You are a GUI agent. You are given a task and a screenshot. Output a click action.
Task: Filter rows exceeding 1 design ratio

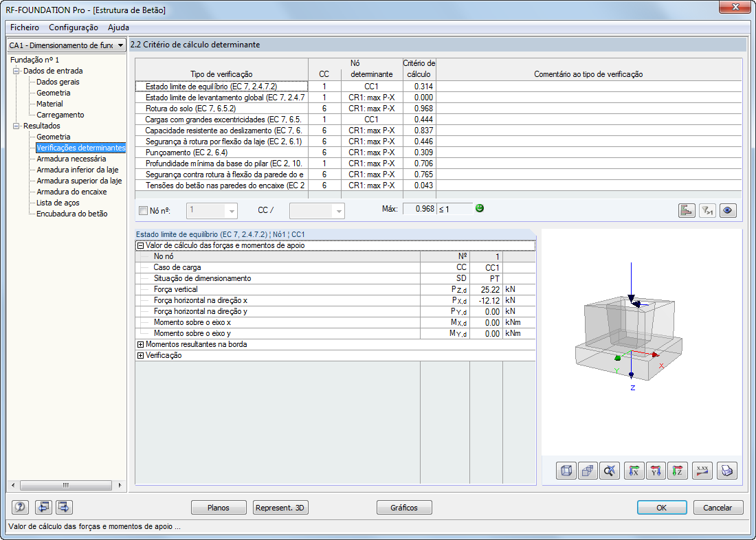pyautogui.click(x=707, y=210)
